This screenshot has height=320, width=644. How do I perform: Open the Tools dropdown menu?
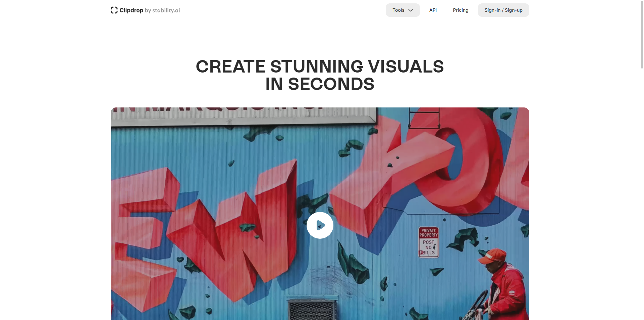coord(402,10)
